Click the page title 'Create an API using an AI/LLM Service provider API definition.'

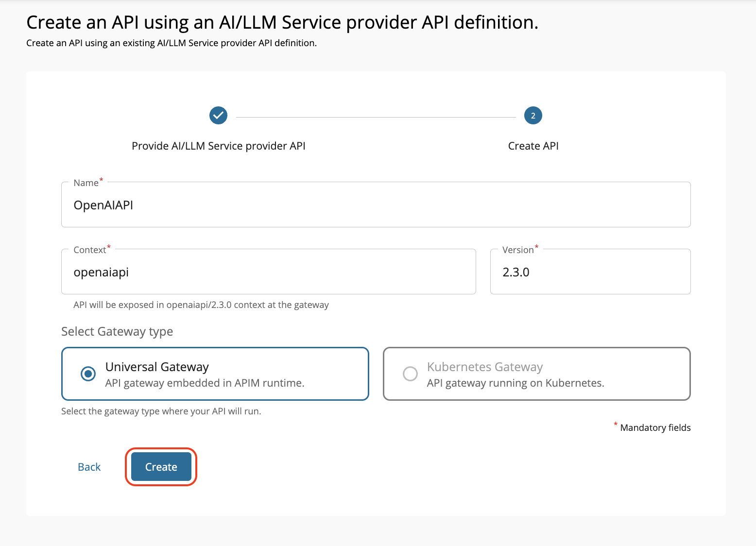[282, 22]
